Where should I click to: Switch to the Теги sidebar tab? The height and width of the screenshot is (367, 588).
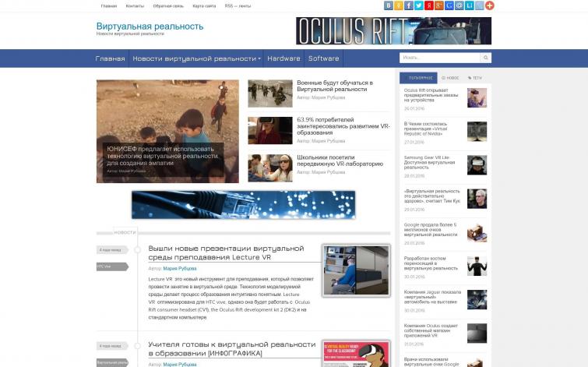tap(475, 78)
